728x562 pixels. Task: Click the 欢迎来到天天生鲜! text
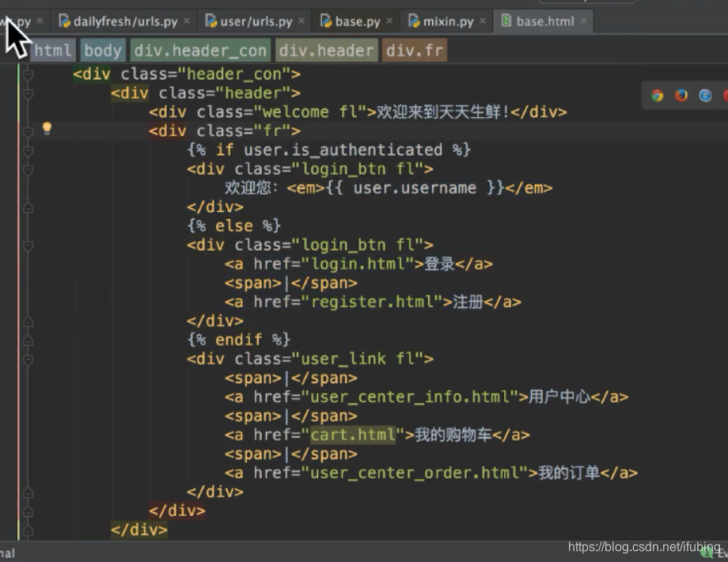[x=443, y=112]
